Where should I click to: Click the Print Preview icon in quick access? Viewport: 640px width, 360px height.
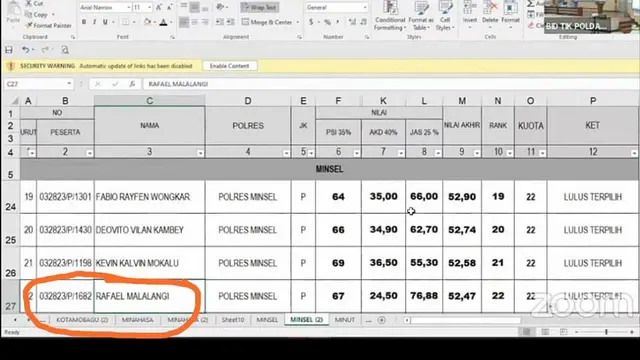coord(65,50)
